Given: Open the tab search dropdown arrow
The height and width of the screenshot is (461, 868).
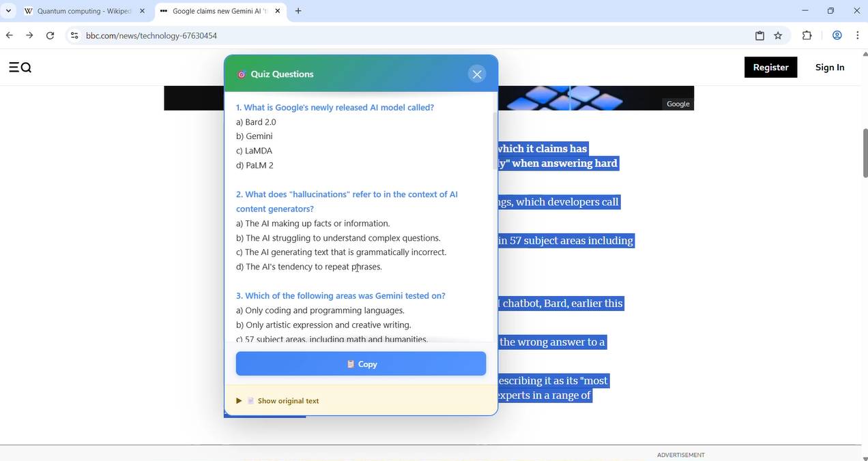Looking at the screenshot, I should (8, 11).
